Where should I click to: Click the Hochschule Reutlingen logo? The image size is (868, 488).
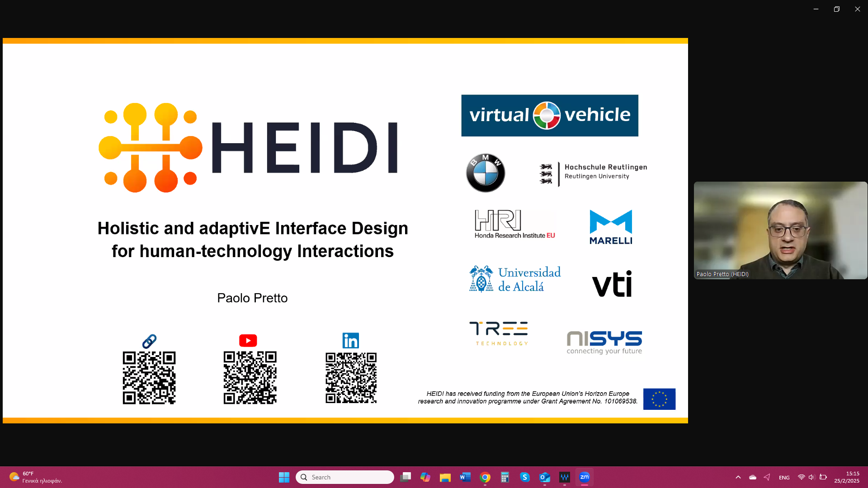[593, 174]
